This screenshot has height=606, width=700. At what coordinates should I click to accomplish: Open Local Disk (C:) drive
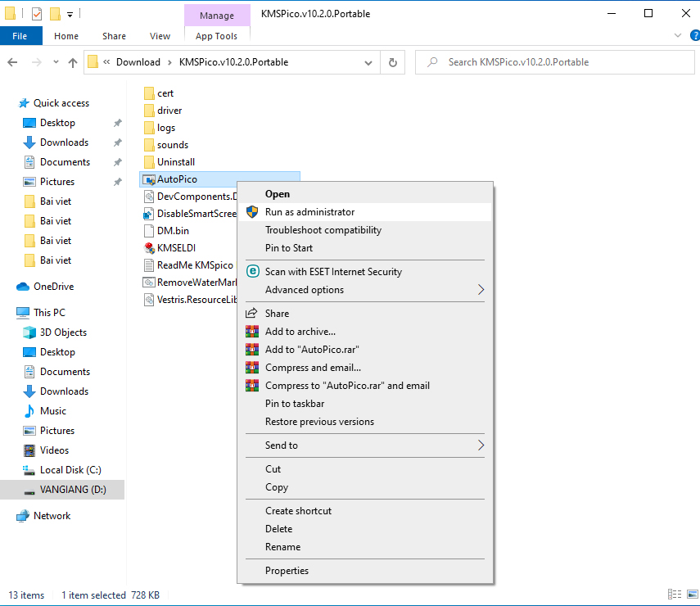[x=70, y=470]
